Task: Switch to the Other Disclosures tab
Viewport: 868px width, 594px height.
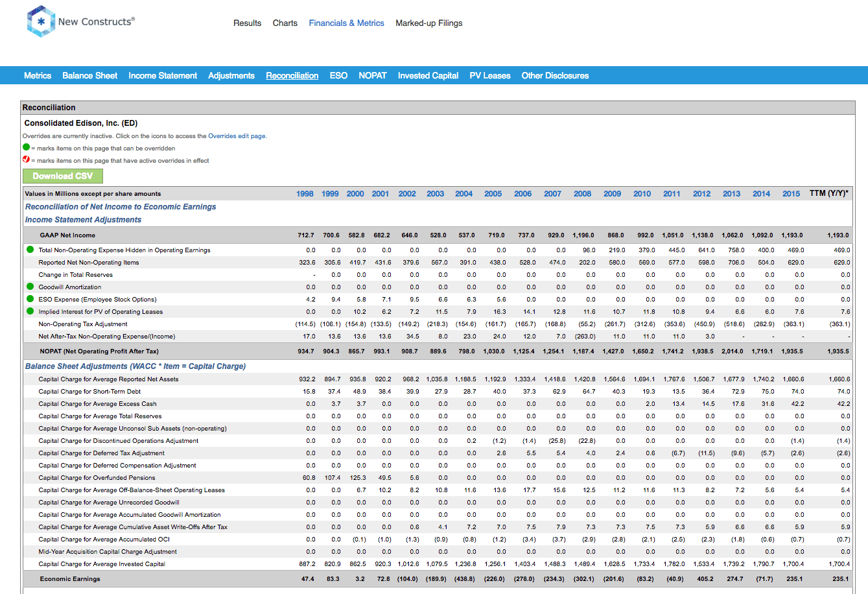Action: pyautogui.click(x=555, y=75)
